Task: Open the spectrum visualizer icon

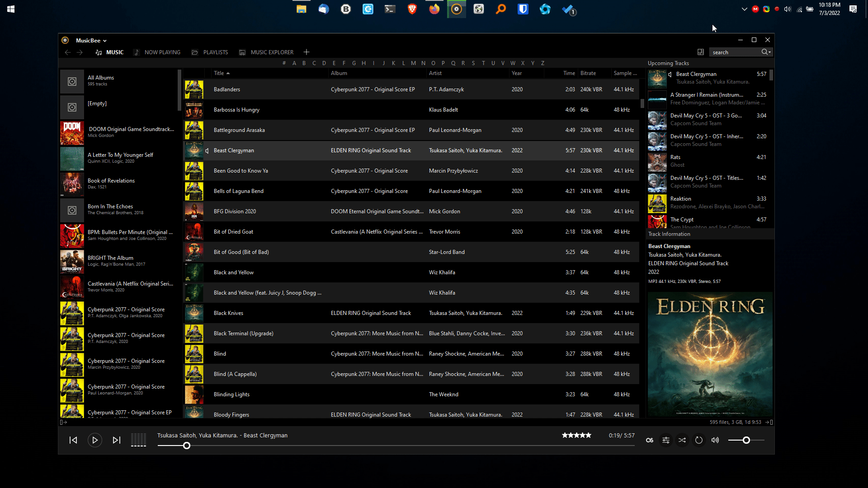Action: click(138, 440)
